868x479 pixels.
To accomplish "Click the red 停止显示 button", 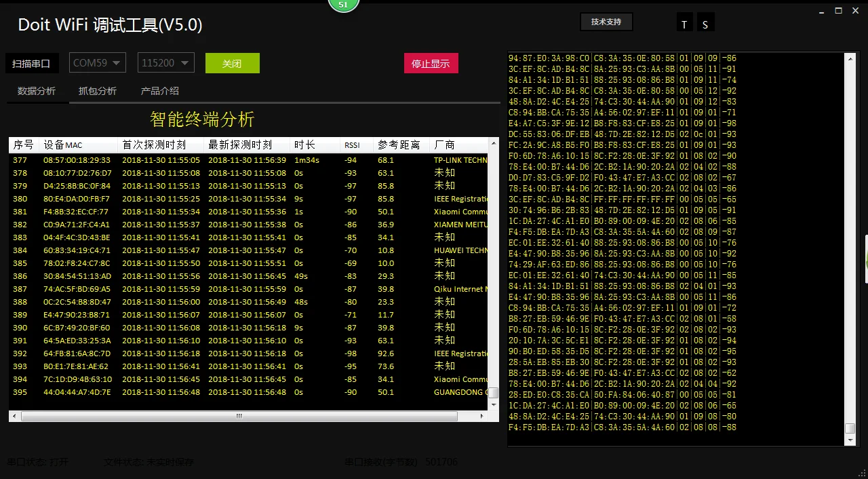I will (x=431, y=63).
